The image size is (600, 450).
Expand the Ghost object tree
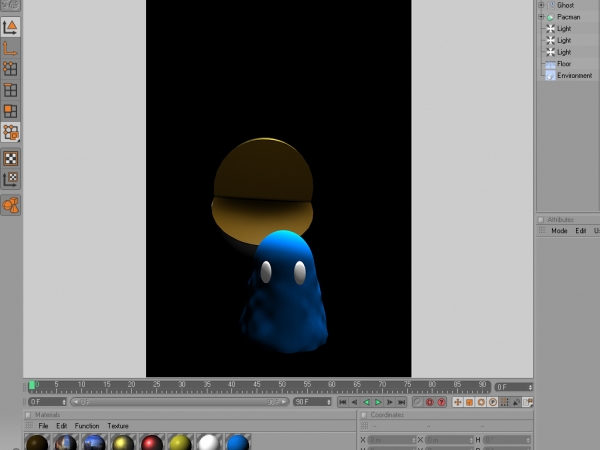541,5
